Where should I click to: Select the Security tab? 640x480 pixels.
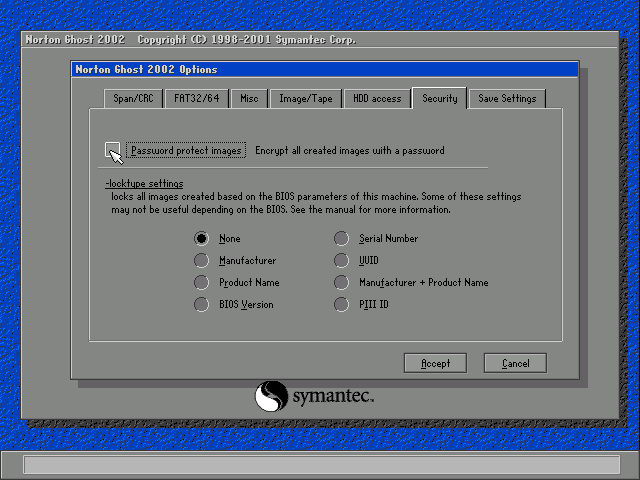tap(440, 98)
